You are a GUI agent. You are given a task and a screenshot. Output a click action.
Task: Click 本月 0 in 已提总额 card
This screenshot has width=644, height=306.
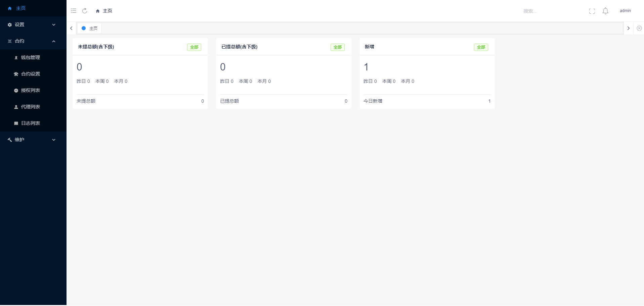264,81
